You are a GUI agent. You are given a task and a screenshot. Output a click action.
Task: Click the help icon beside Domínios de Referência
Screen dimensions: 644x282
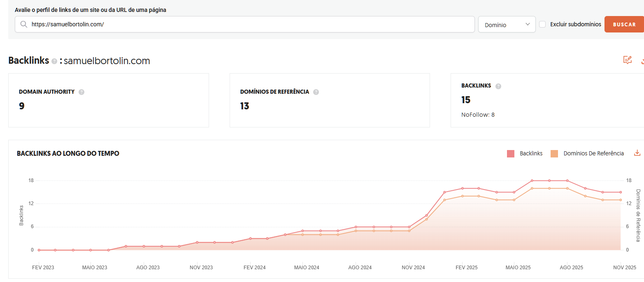click(x=316, y=92)
